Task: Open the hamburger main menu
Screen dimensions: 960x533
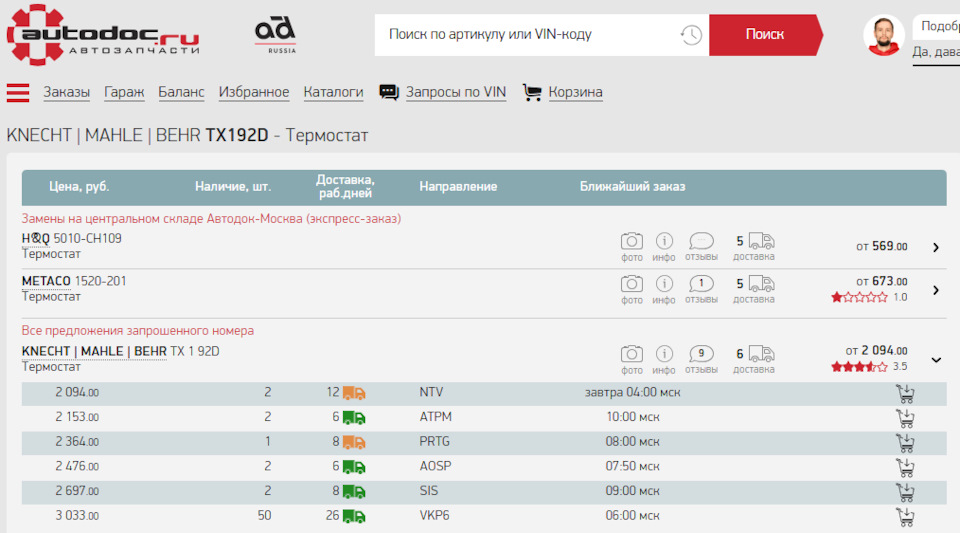Action: [x=18, y=92]
